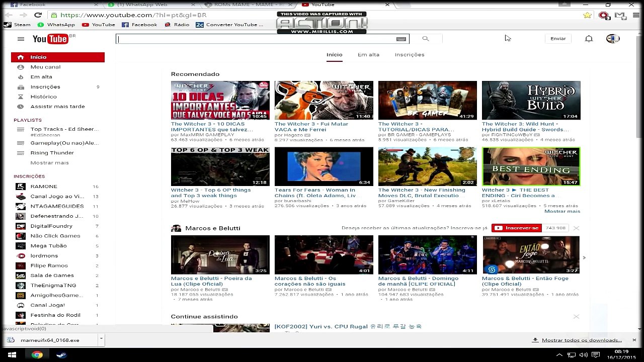Open Histórico in sidebar
The width and height of the screenshot is (644, 362).
click(x=57, y=97)
